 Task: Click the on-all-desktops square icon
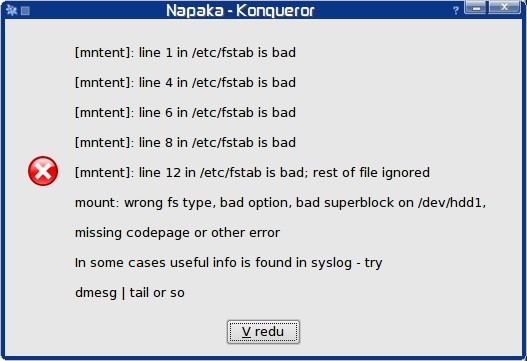(x=25, y=11)
